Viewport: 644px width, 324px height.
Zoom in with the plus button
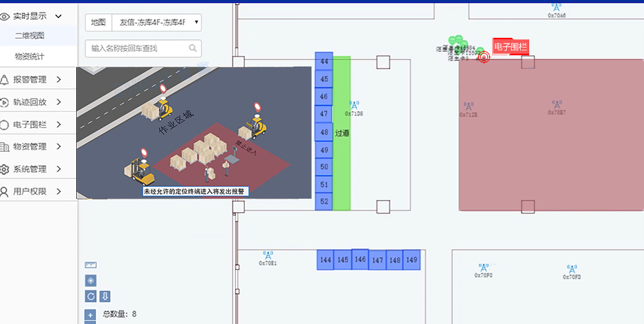pyautogui.click(x=90, y=314)
